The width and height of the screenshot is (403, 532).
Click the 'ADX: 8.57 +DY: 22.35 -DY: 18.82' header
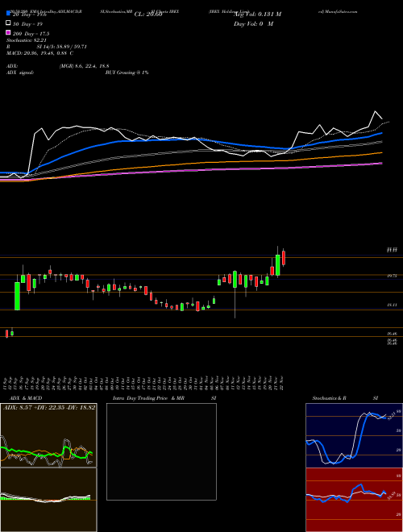[x=49, y=407]
